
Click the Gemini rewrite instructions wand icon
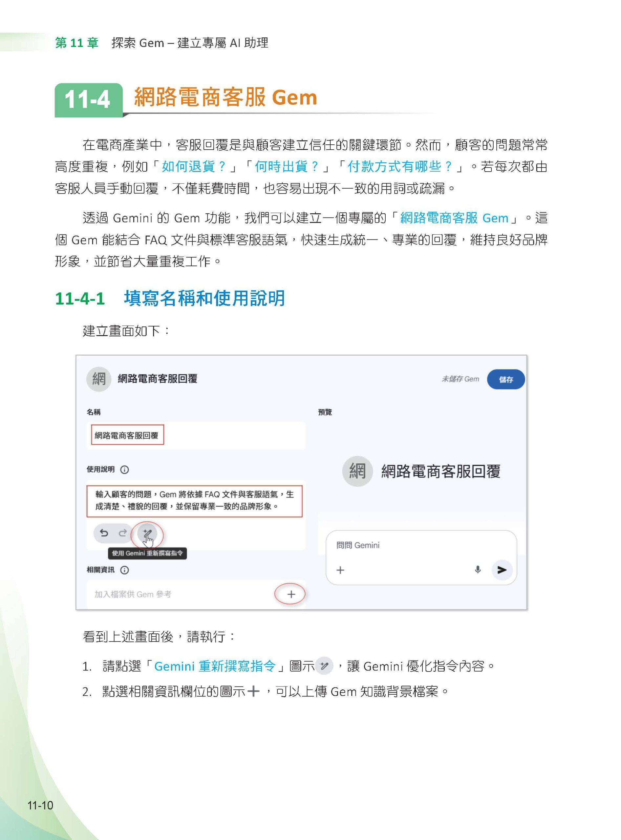[x=147, y=533]
